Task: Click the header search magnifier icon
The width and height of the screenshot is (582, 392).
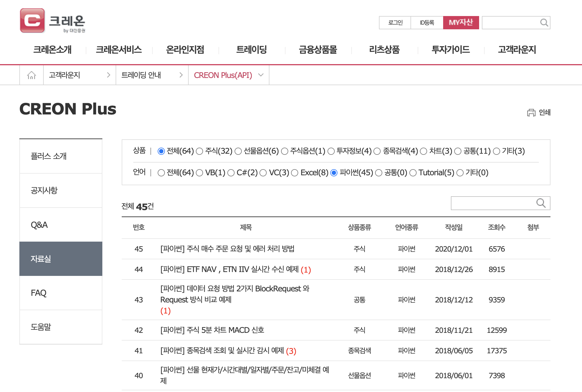Action: click(544, 23)
